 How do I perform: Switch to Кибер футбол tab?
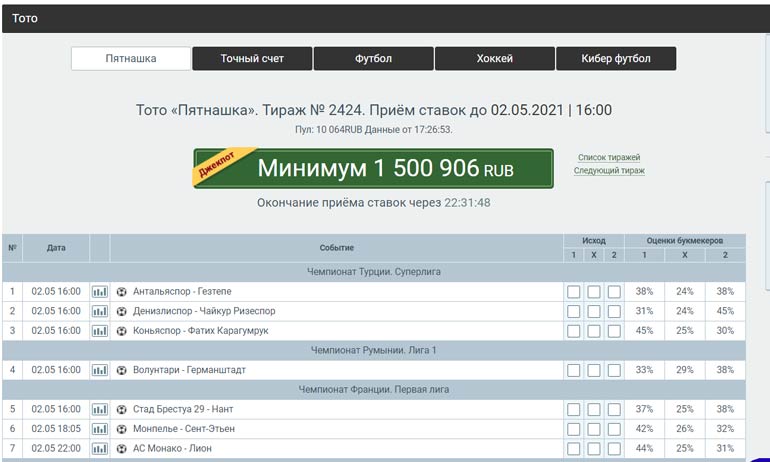click(x=616, y=58)
